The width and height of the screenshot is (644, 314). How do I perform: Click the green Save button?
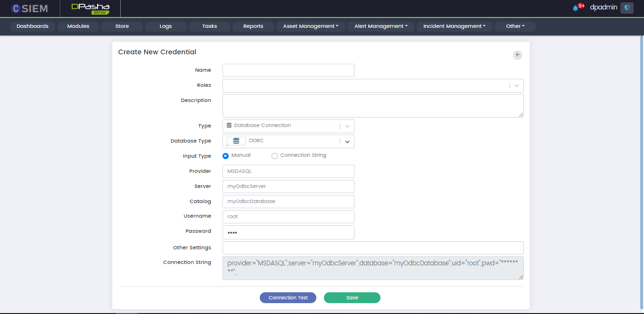click(352, 297)
